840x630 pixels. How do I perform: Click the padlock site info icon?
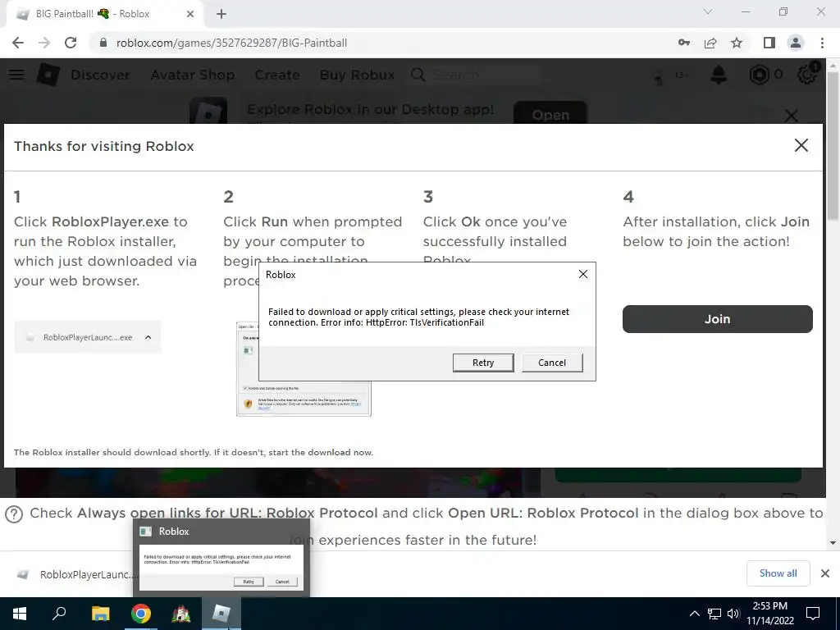103,43
